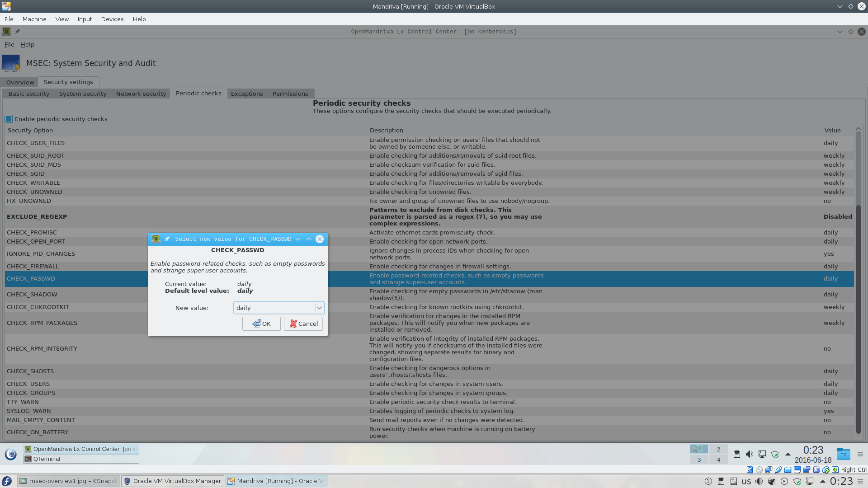Switch to the Overview tab
The height and width of the screenshot is (488, 868).
(20, 82)
